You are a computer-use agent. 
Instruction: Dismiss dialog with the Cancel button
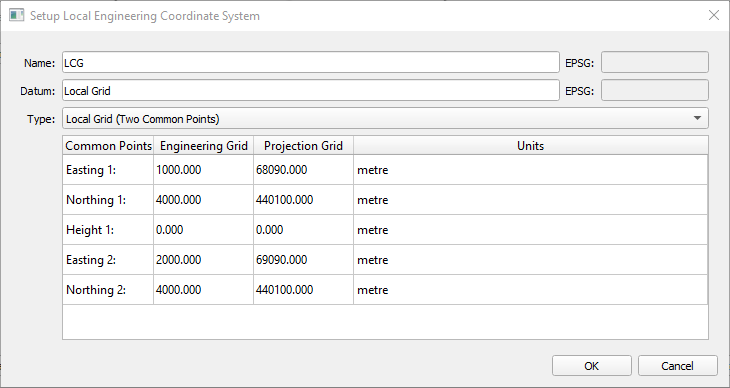pyautogui.click(x=677, y=366)
